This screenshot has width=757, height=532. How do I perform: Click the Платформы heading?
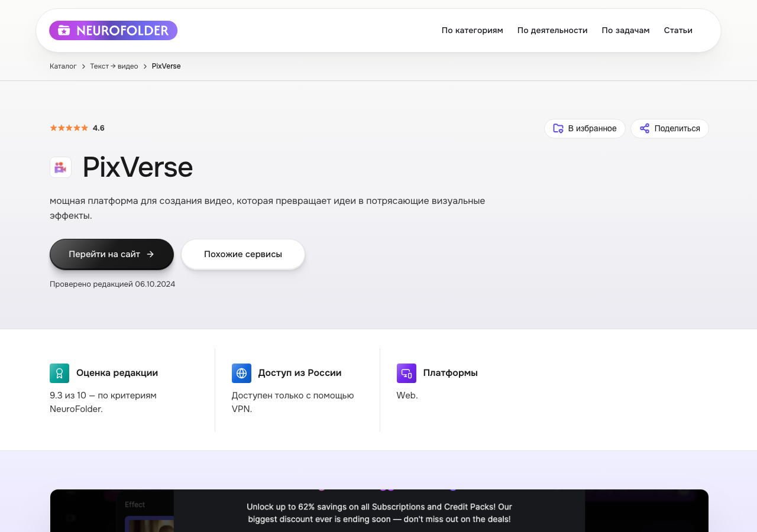tap(451, 373)
